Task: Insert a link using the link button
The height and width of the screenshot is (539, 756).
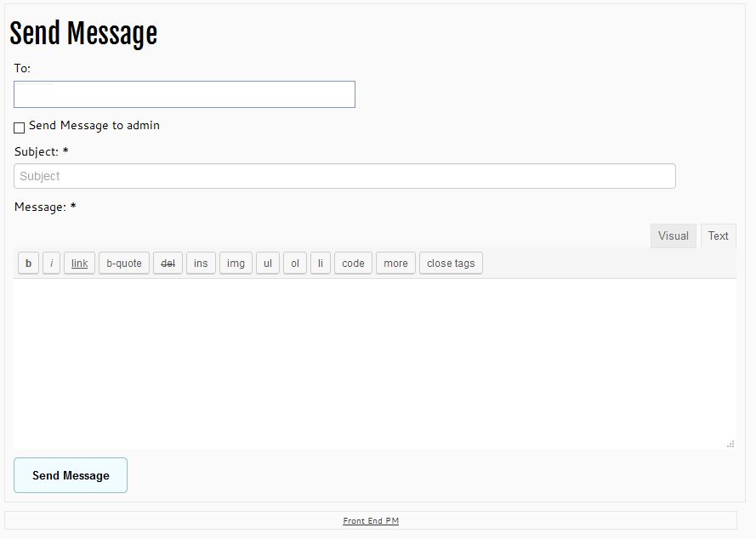Action: point(79,264)
